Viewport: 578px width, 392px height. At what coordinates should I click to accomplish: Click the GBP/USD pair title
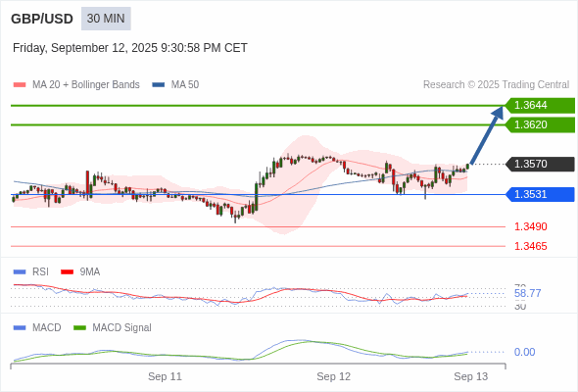pos(42,19)
